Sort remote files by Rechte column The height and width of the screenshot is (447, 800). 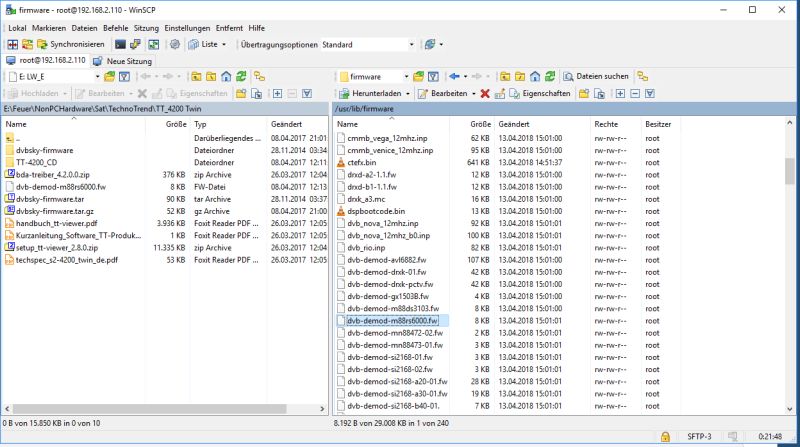(606, 124)
